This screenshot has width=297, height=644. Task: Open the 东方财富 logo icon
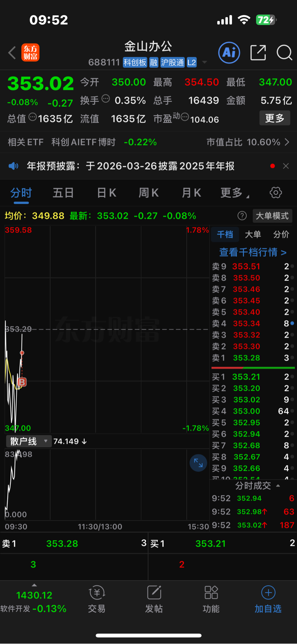[31, 53]
